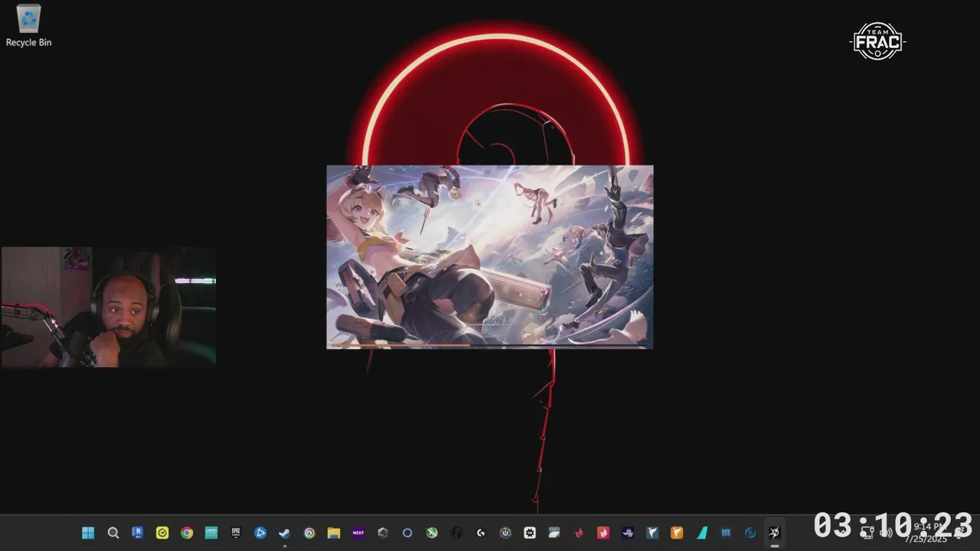Open the dark round H icon
The height and width of the screenshot is (551, 980).
point(456,533)
